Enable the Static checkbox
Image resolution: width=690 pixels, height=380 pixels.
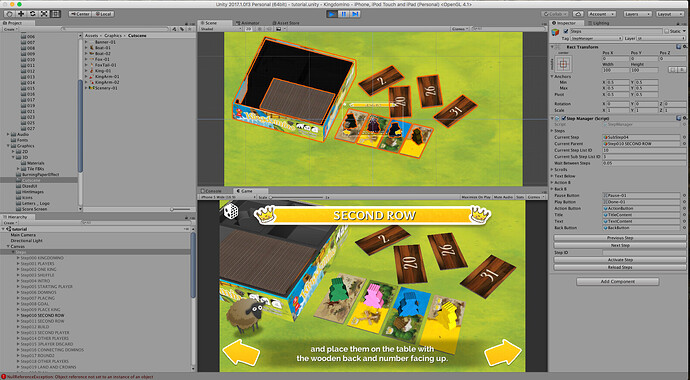coord(667,31)
